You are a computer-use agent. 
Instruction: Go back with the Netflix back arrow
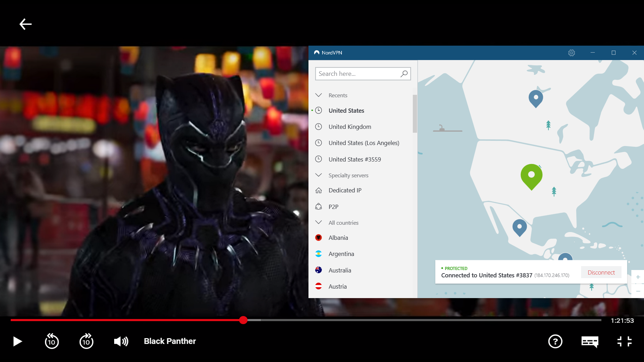[25, 24]
